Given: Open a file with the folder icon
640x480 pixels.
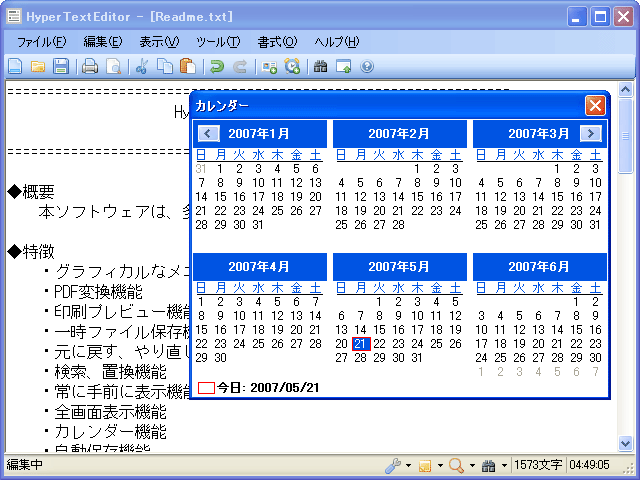Looking at the screenshot, I should pyautogui.click(x=38, y=67).
